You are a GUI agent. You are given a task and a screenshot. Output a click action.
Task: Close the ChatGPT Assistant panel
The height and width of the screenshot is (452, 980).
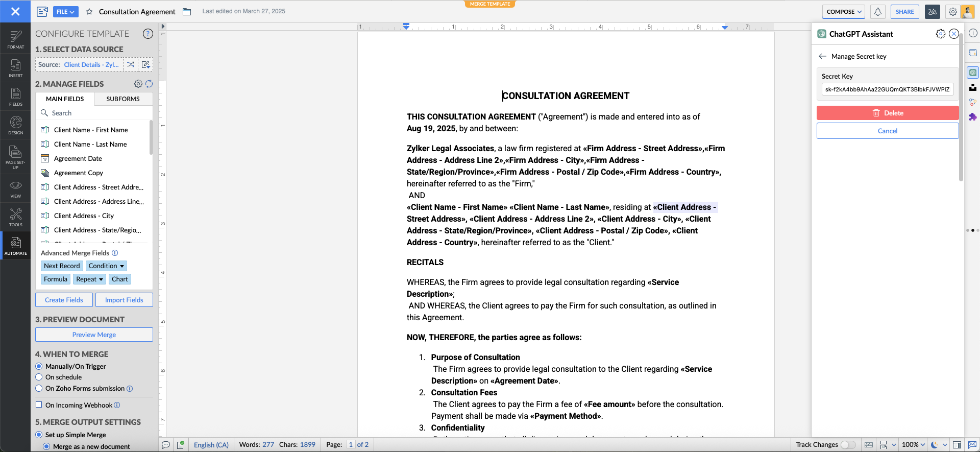point(954,34)
